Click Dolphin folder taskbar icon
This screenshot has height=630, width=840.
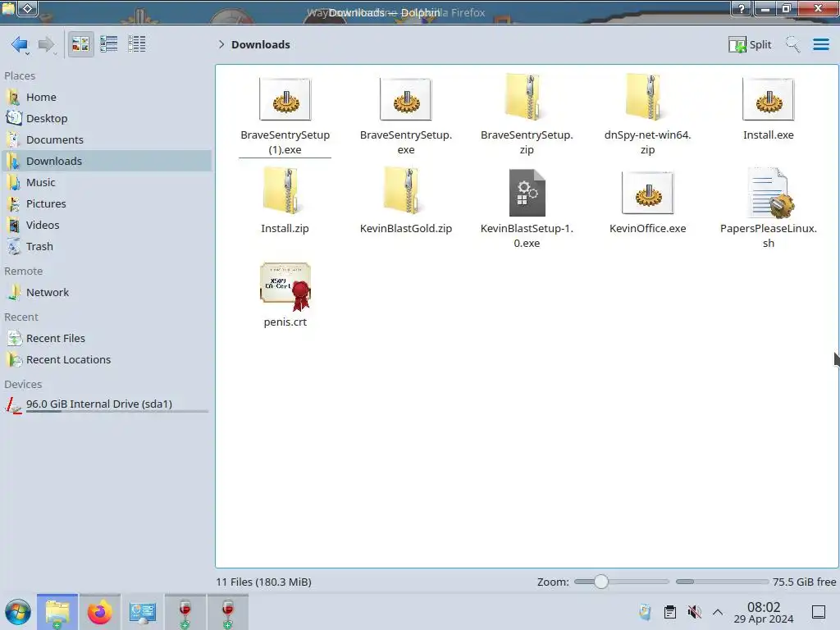57,612
